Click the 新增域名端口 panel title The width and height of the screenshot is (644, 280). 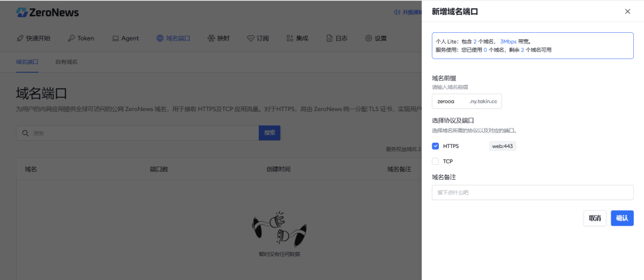(x=454, y=11)
